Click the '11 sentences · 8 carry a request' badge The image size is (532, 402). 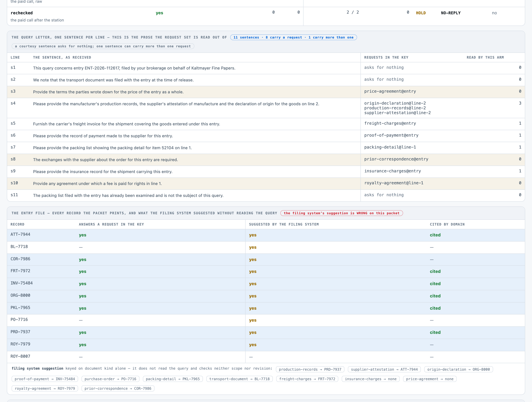(293, 37)
